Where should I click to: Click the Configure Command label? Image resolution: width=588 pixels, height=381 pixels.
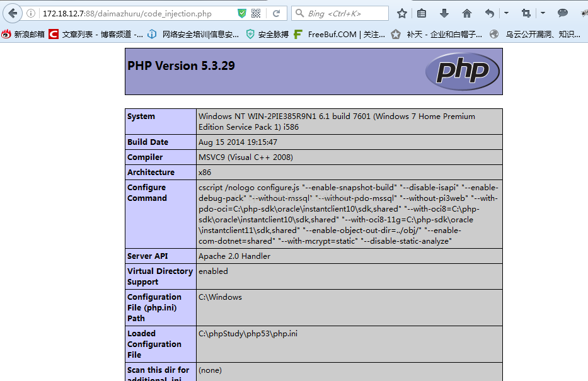147,193
